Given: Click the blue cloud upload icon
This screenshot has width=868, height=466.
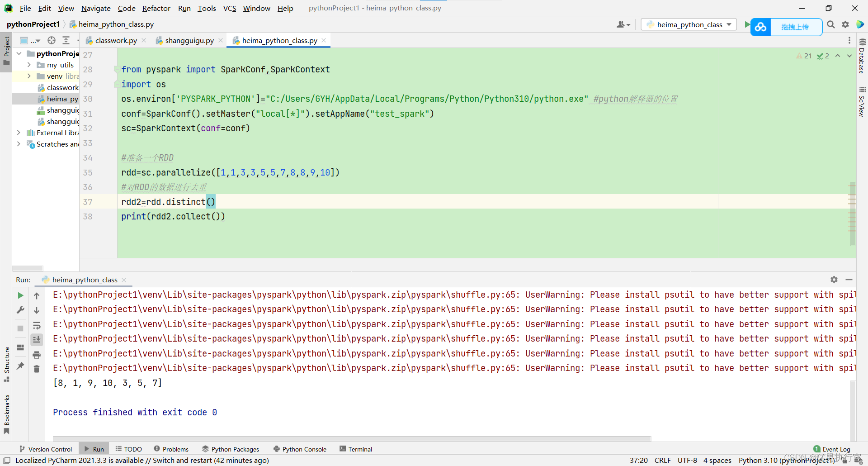Looking at the screenshot, I should coord(761,27).
